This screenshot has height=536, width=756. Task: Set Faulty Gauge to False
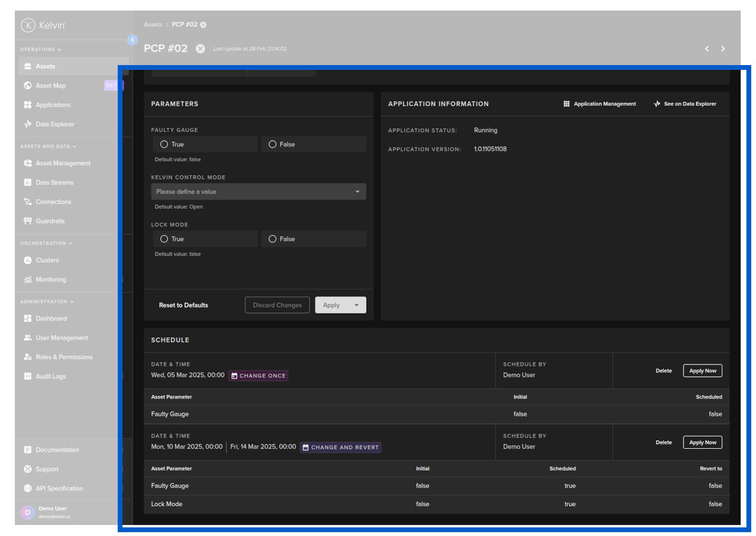(x=273, y=145)
